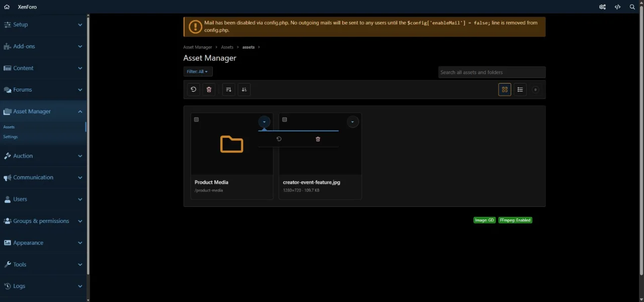Viewport: 644px width, 302px height.
Task: Expand the Tools section chevron
Action: click(80, 264)
